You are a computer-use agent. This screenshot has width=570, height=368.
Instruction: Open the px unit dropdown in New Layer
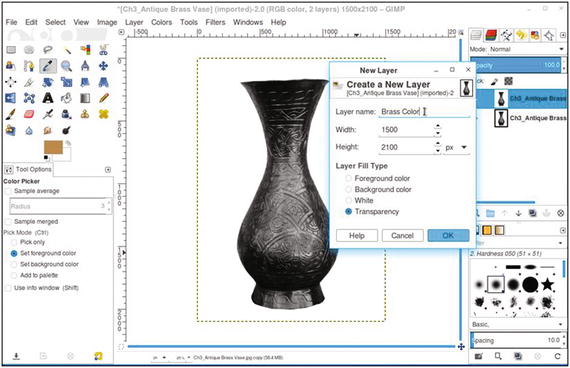(457, 148)
